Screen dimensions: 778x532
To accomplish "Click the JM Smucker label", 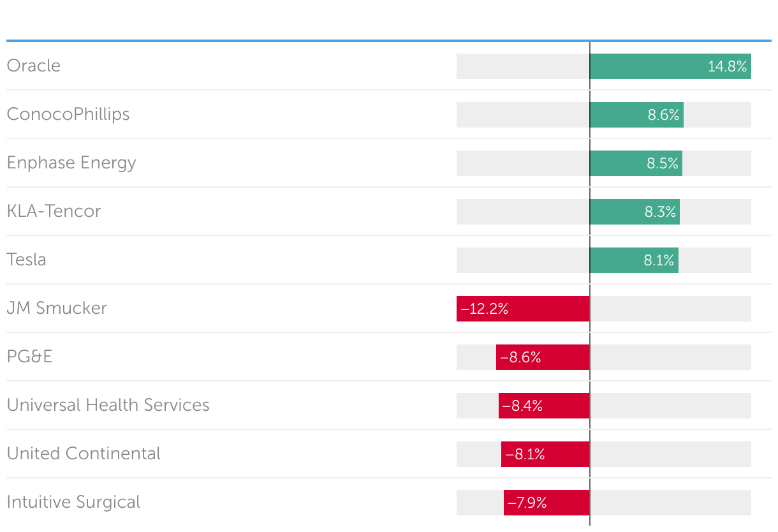I will pyautogui.click(x=57, y=308).
